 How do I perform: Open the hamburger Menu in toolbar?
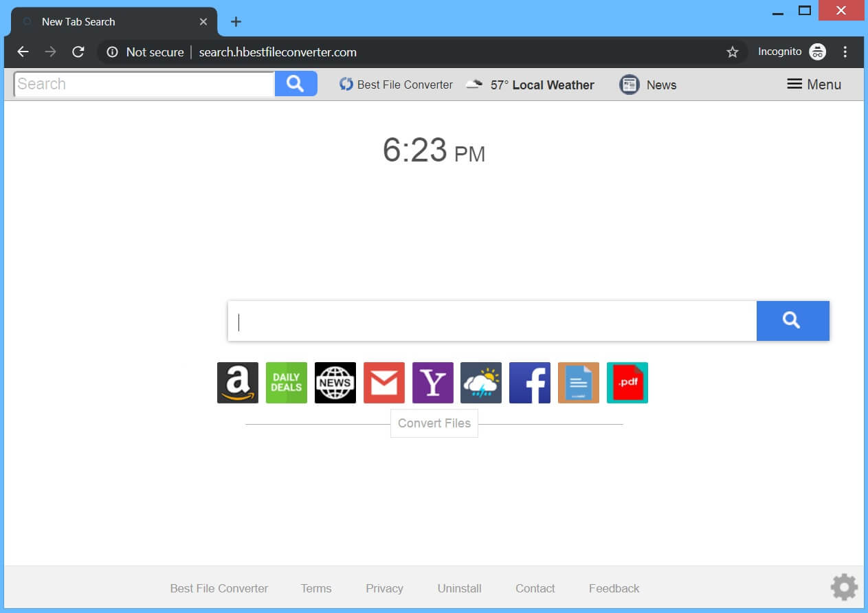click(814, 84)
